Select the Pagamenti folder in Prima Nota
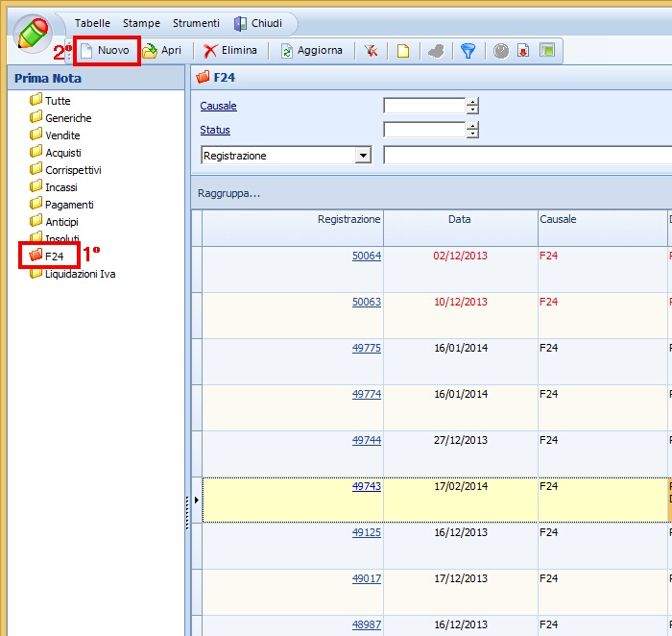The image size is (672, 636). click(x=69, y=205)
